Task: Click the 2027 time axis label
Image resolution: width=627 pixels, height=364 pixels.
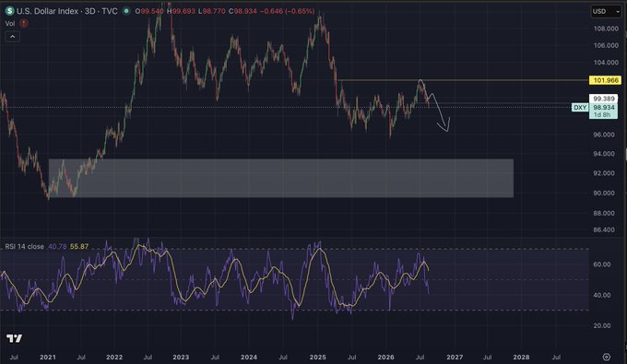Action: pos(455,358)
